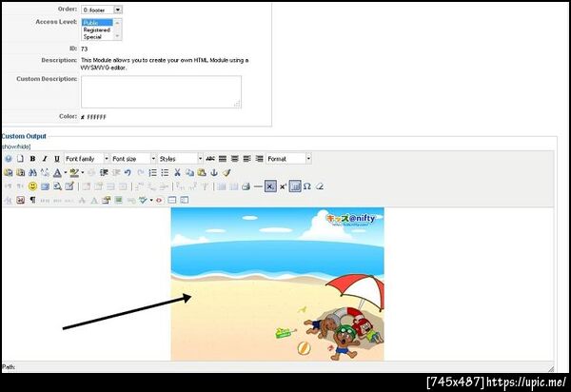Run the spellchecker
Viewport: 571px width, 392px height.
tap(143, 200)
